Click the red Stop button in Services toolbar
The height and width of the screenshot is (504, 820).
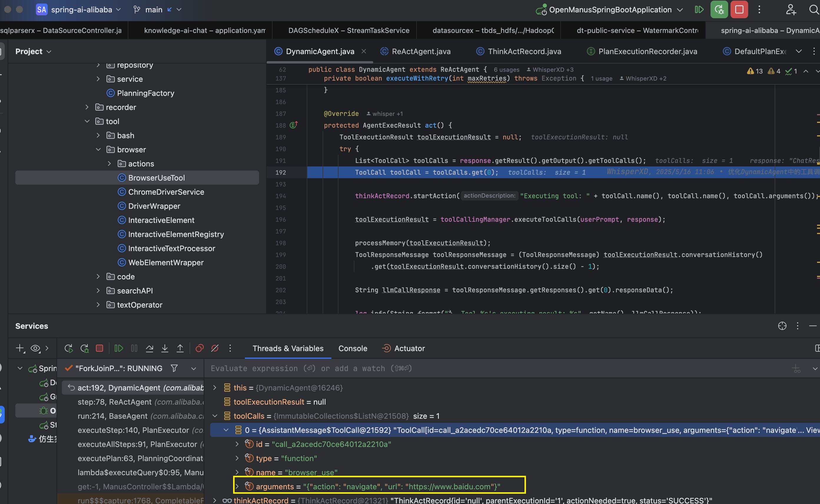[99, 348]
